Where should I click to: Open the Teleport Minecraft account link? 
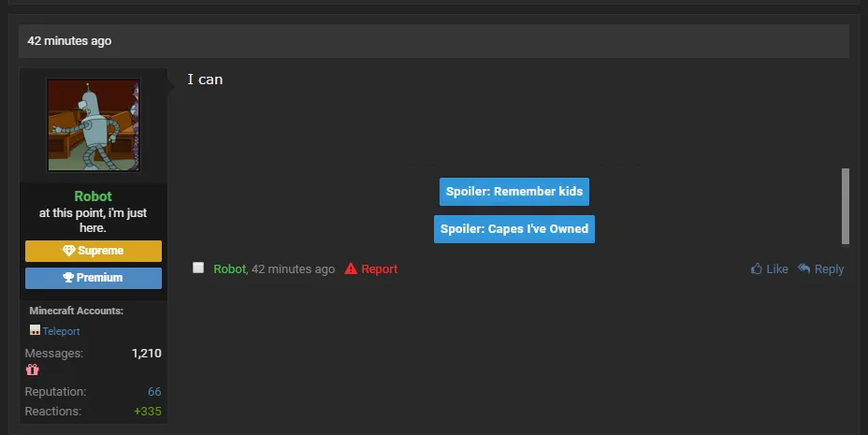(x=61, y=331)
